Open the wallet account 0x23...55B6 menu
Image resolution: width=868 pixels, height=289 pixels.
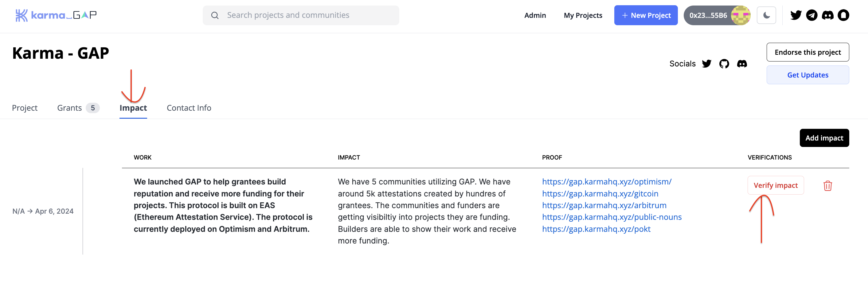pyautogui.click(x=716, y=15)
